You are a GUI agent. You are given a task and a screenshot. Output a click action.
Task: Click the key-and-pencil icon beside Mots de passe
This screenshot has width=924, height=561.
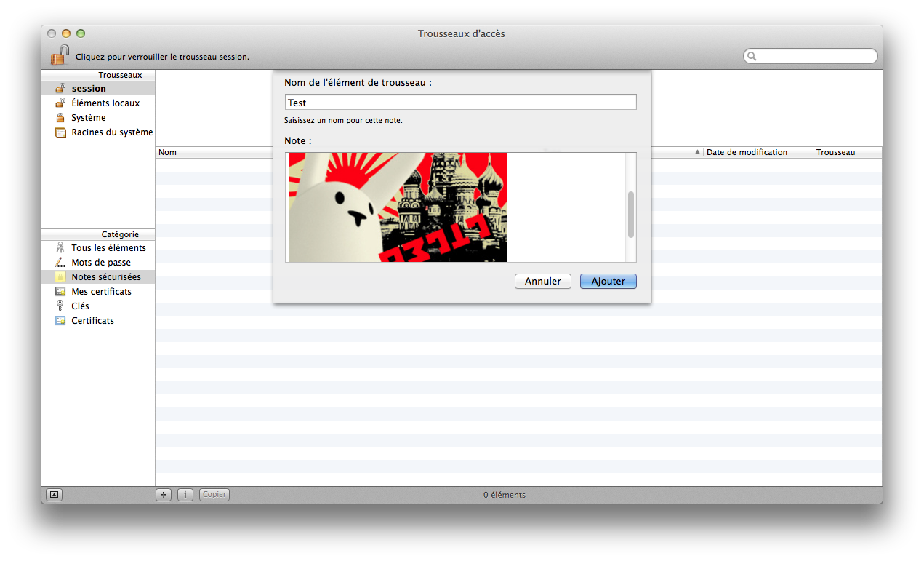(x=60, y=263)
